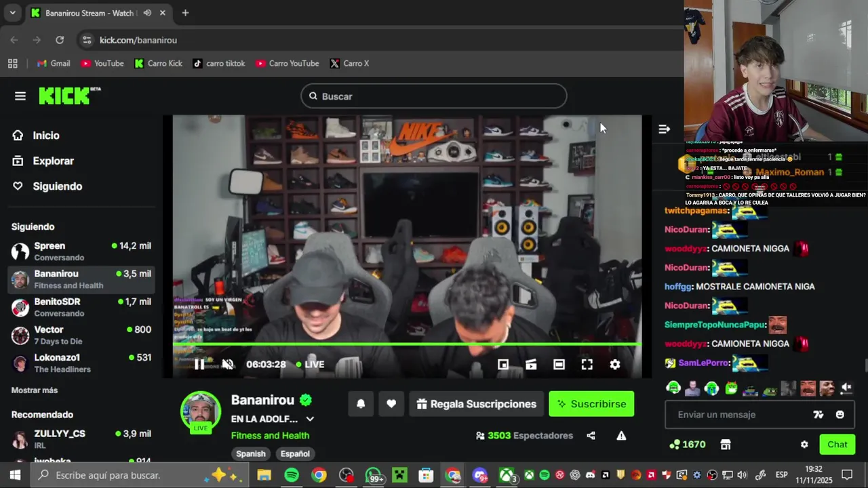Click the green Chat send button
Screen dimensions: 868x488
click(x=837, y=445)
